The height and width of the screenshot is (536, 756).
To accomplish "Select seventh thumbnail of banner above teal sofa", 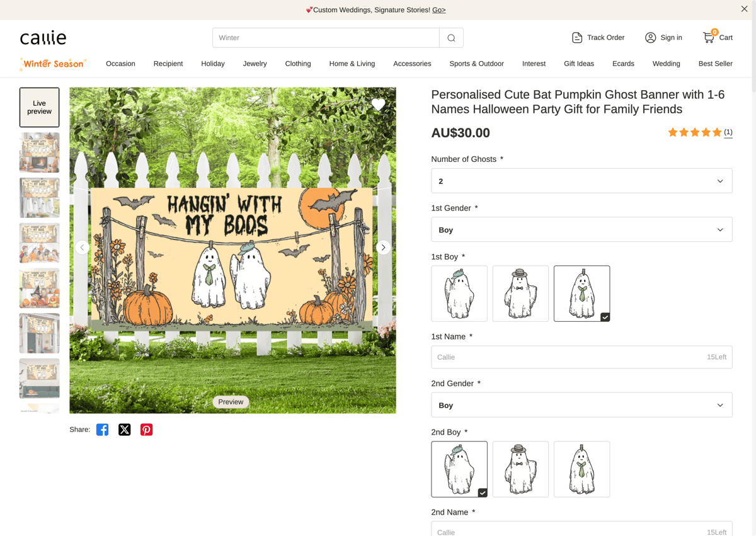I will [40, 379].
